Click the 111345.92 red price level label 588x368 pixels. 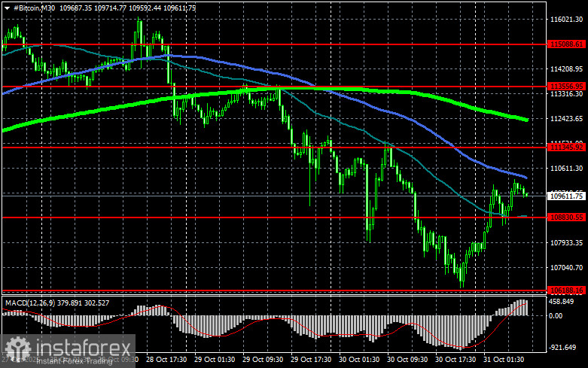point(567,148)
